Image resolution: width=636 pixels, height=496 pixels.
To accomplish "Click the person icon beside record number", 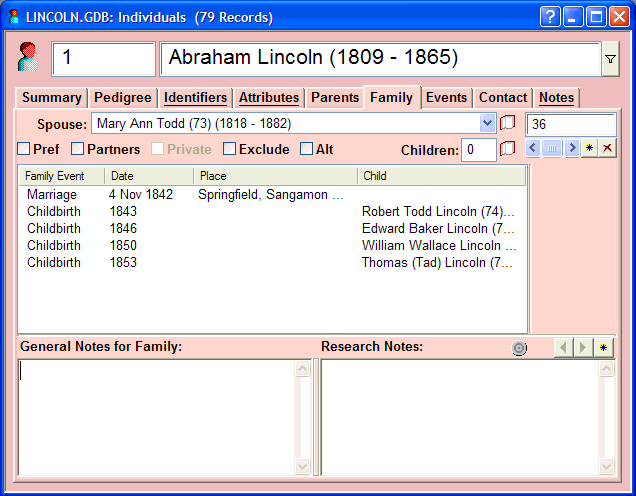I will coord(29,59).
